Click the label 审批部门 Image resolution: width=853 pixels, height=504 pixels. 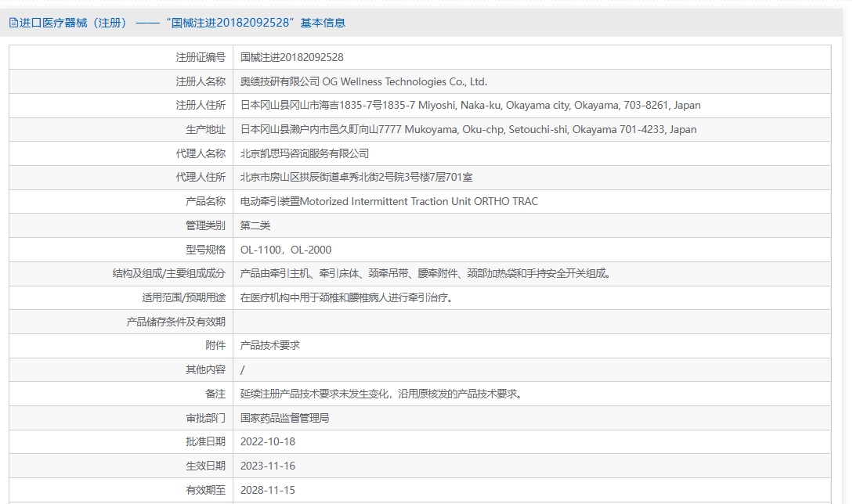tap(205, 418)
